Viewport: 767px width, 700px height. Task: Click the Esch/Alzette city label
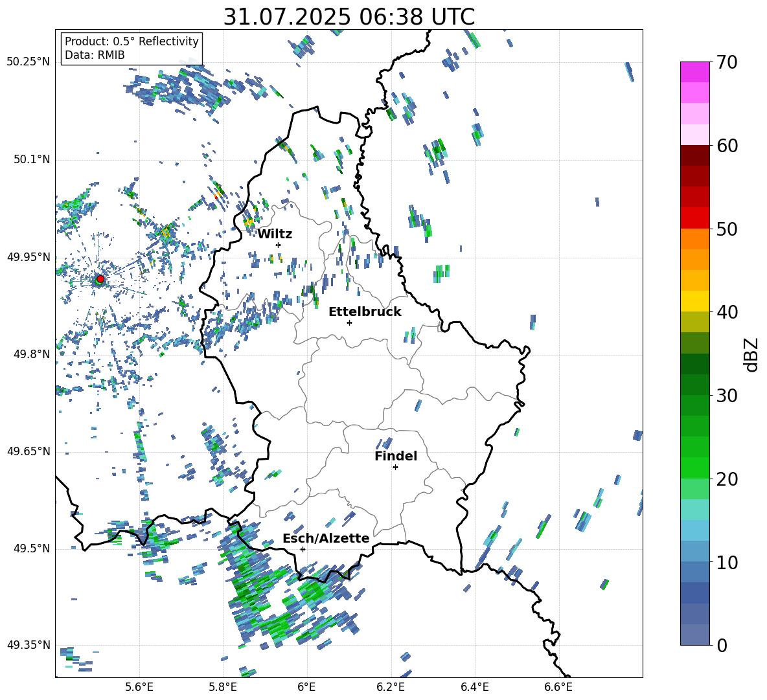pos(326,538)
